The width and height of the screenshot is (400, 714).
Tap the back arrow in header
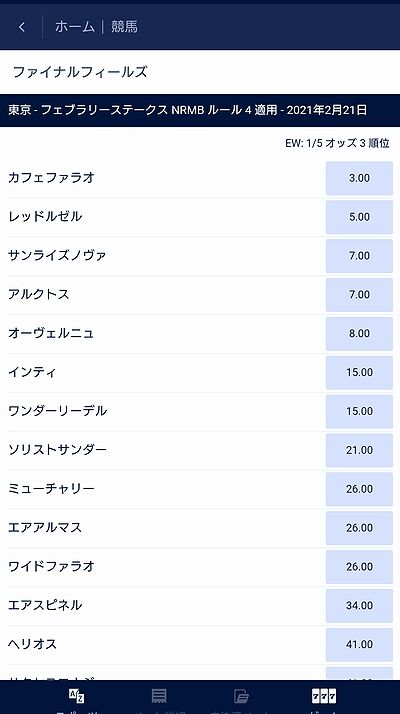21,27
